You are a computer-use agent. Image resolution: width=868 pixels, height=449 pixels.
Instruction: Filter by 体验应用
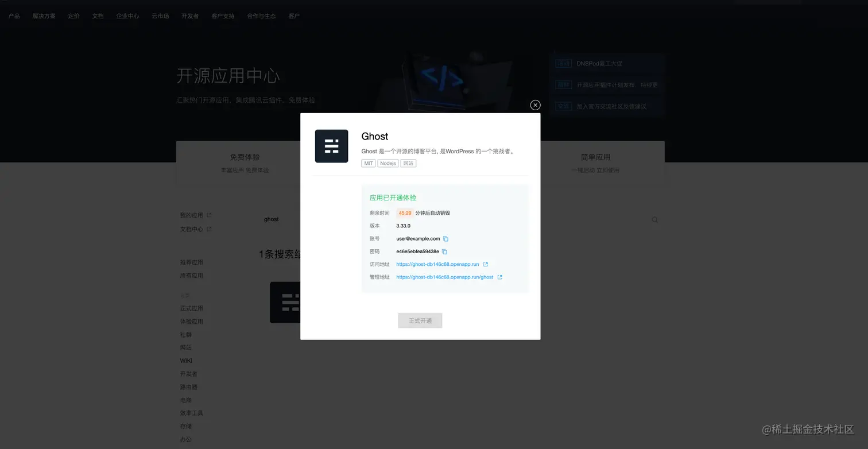point(192,322)
